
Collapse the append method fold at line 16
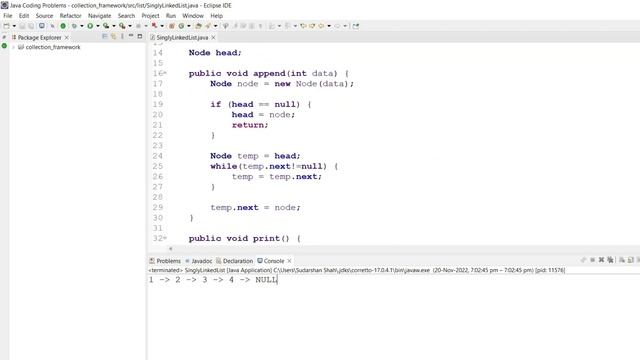coord(165,73)
